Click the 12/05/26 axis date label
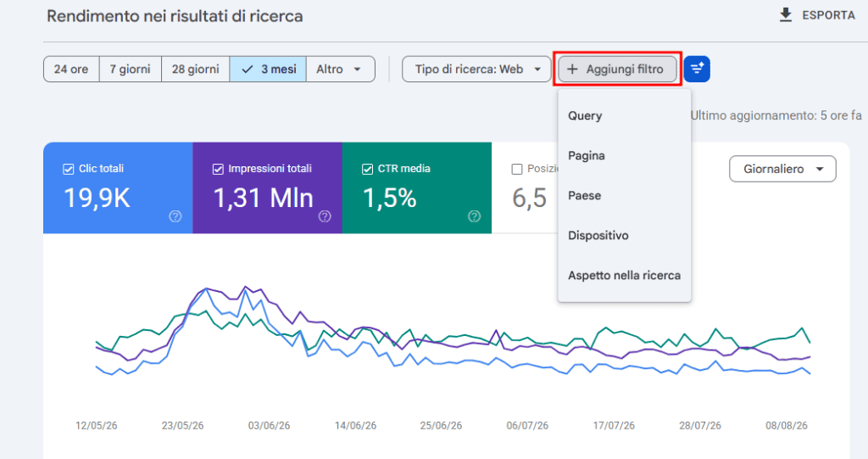This screenshot has height=459, width=868. [97, 426]
